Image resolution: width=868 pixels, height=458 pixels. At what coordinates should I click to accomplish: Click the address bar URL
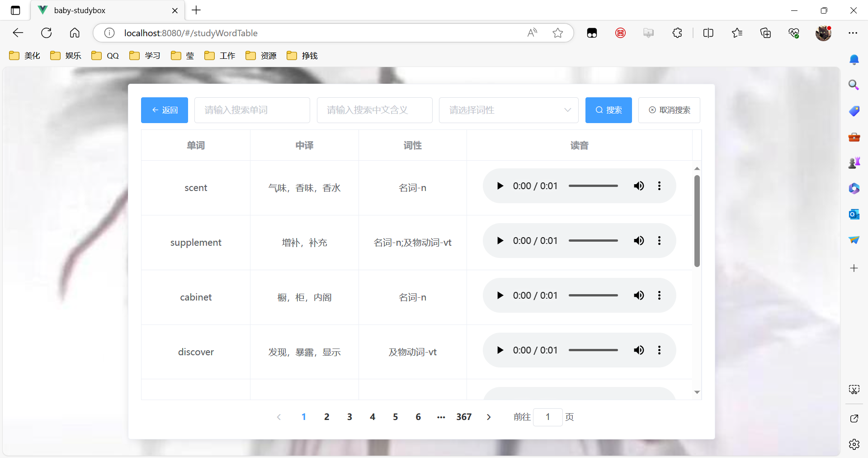[191, 33]
